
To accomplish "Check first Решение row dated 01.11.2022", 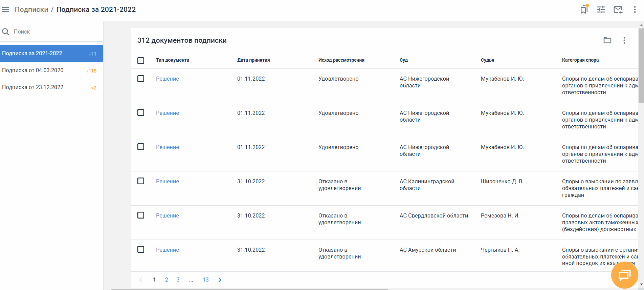I will pyautogui.click(x=141, y=79).
